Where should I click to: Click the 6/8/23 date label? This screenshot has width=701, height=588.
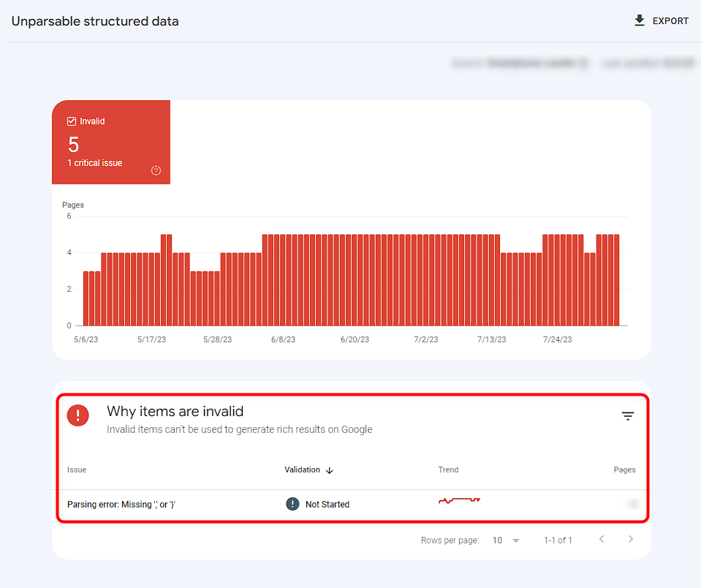tap(283, 339)
